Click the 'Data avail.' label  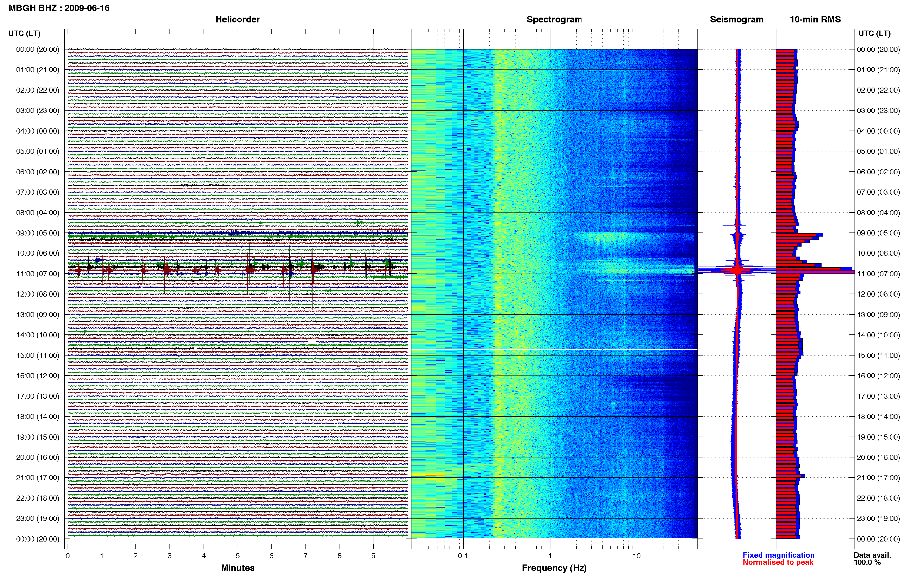click(x=872, y=555)
